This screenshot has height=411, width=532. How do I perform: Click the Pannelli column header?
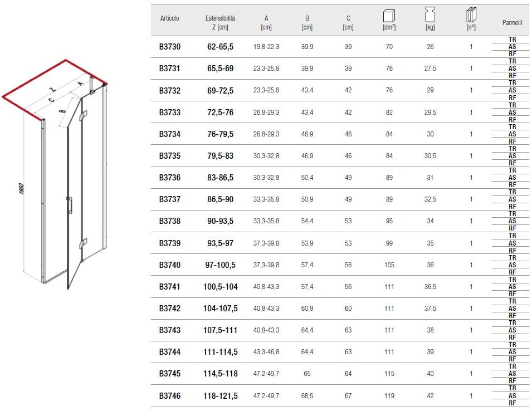click(x=512, y=23)
